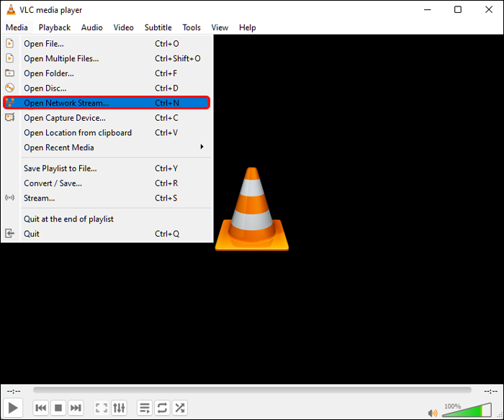Viewport: 504px width, 420px height.
Task: Choose Convert / Save... entry
Action: [x=107, y=183]
